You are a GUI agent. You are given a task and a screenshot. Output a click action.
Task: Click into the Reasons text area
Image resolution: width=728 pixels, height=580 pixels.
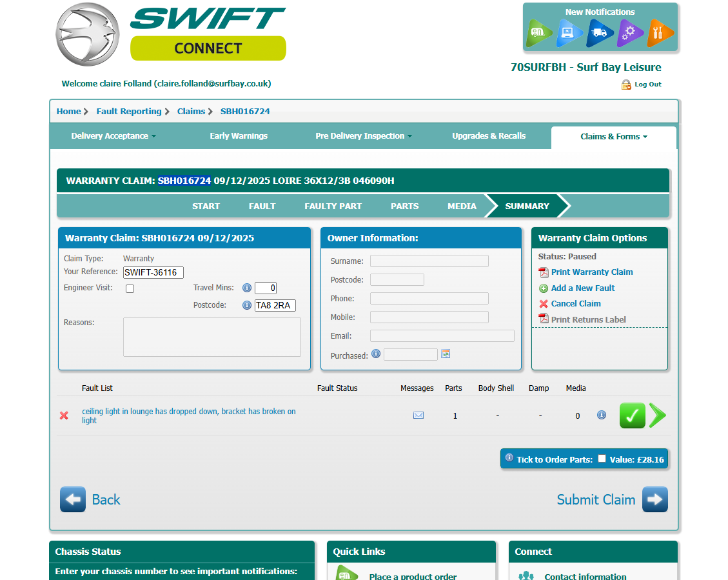pyautogui.click(x=212, y=337)
